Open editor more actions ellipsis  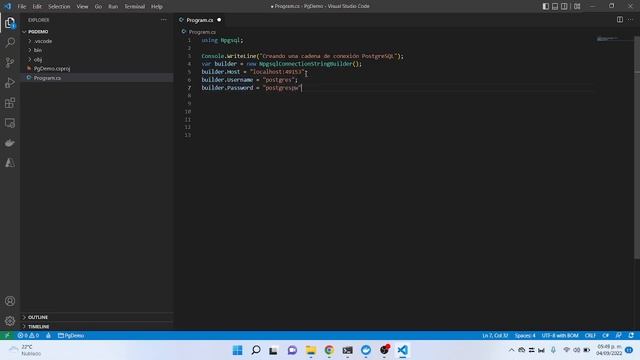pos(631,20)
